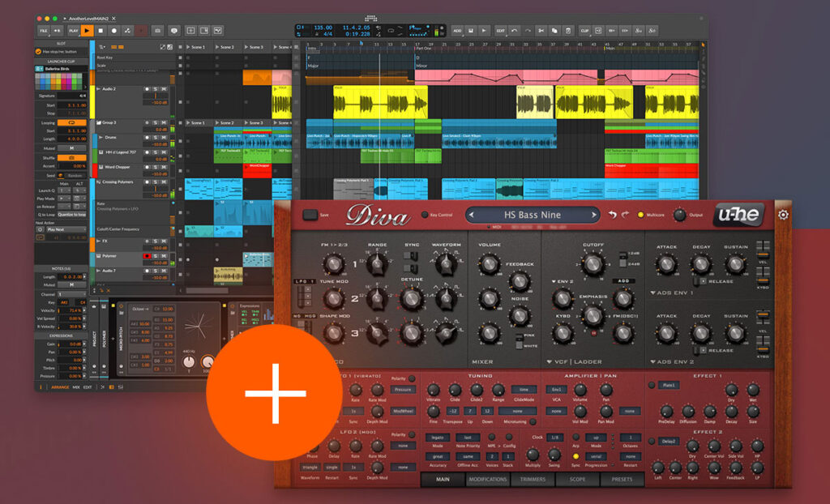Click Diva redo arrow
Viewport: 830px width, 504px height.
[625, 215]
